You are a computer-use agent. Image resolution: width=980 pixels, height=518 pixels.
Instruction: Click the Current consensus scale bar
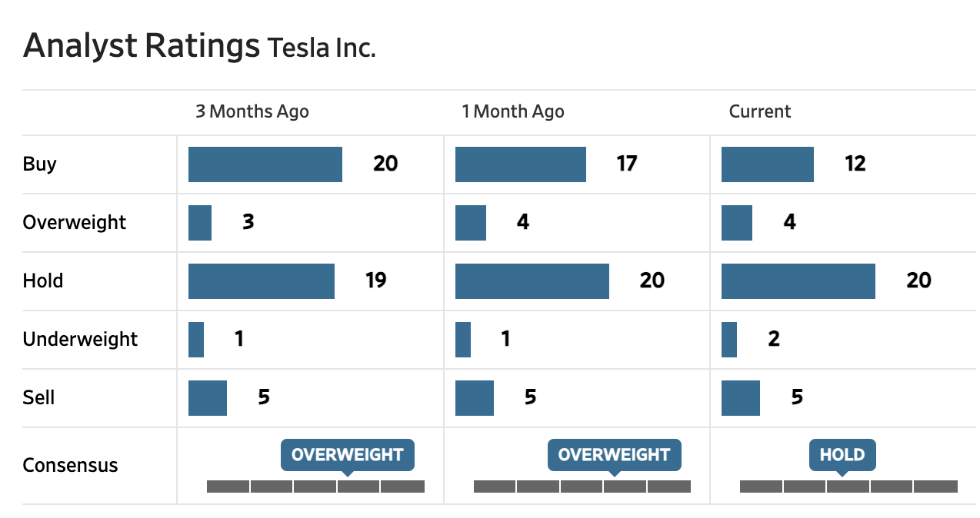click(848, 486)
